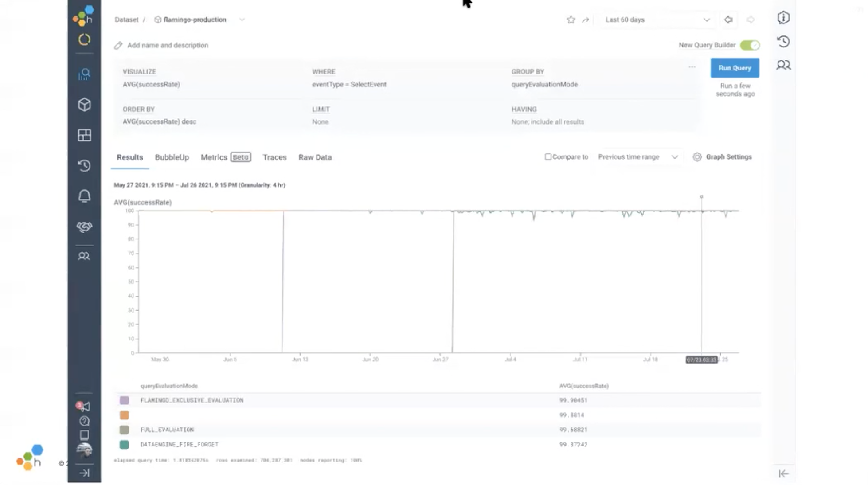The width and height of the screenshot is (868, 485).
Task: Open the Triggers bell icon in the sidebar
Action: (x=84, y=196)
